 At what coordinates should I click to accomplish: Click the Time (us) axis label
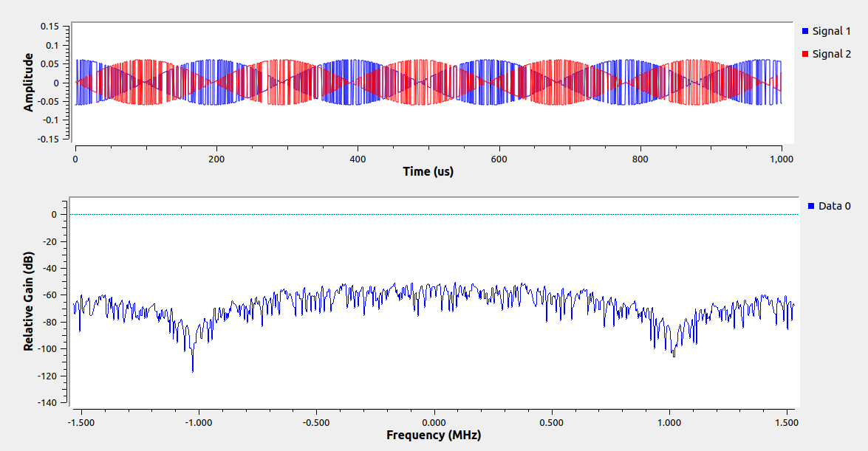click(x=428, y=171)
